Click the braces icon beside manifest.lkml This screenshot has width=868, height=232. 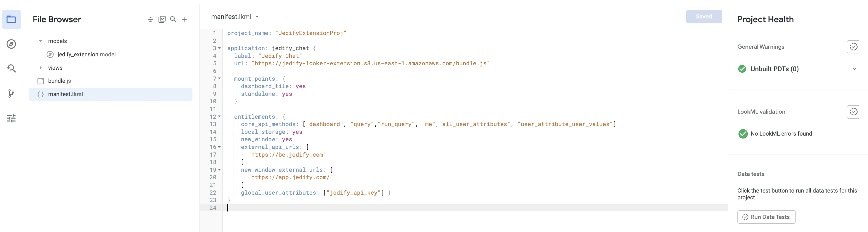click(x=41, y=94)
